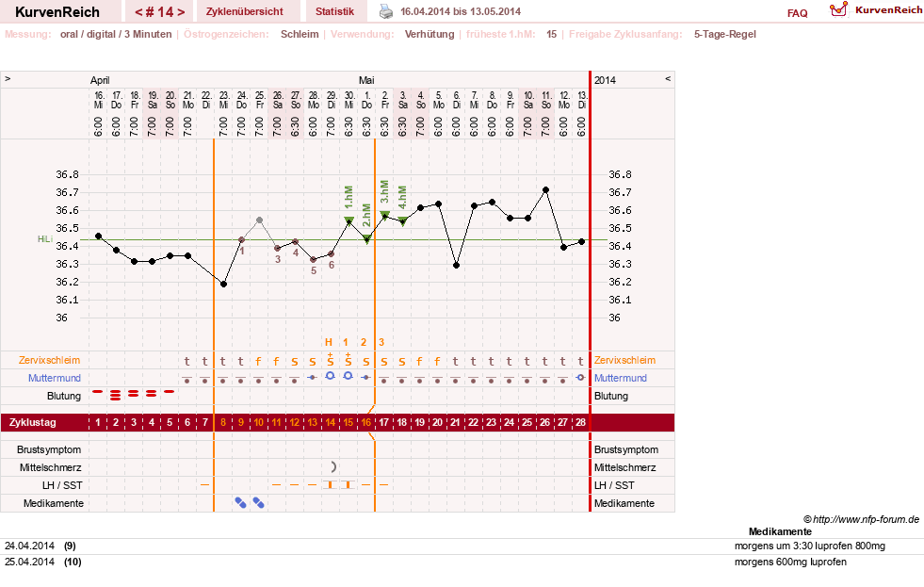Open the FAQ link

pos(797,13)
